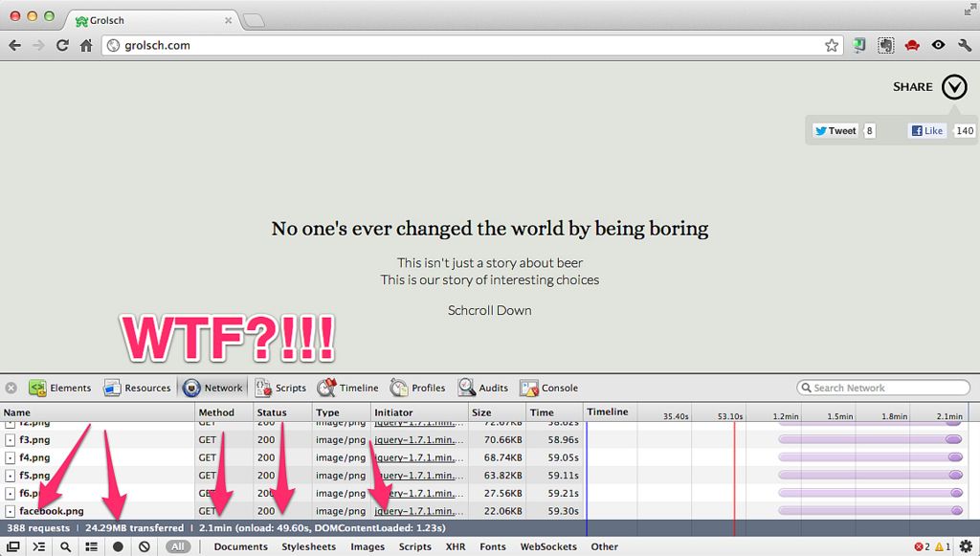This screenshot has height=556, width=980.
Task: Toggle large resource rows view
Action: pos(91,546)
